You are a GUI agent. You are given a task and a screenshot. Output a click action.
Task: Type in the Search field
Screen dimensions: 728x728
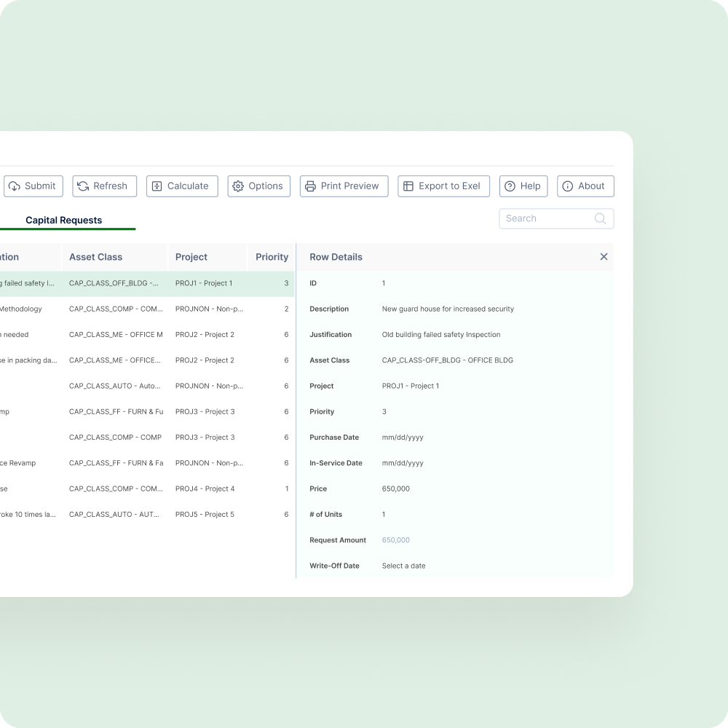[x=546, y=218]
